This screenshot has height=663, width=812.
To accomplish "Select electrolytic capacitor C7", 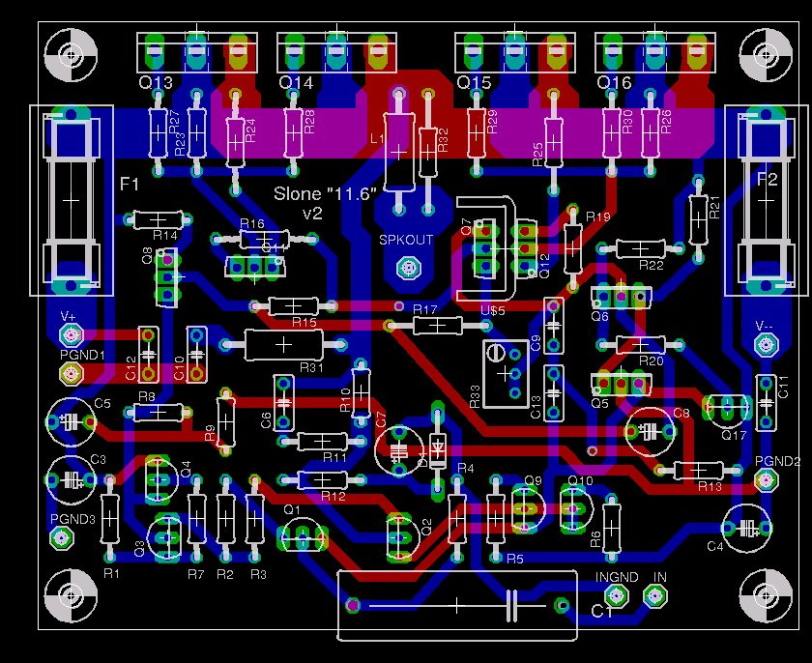I will click(x=398, y=450).
